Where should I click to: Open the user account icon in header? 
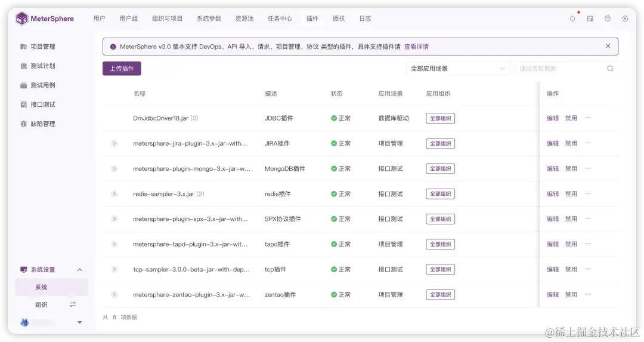point(625,19)
